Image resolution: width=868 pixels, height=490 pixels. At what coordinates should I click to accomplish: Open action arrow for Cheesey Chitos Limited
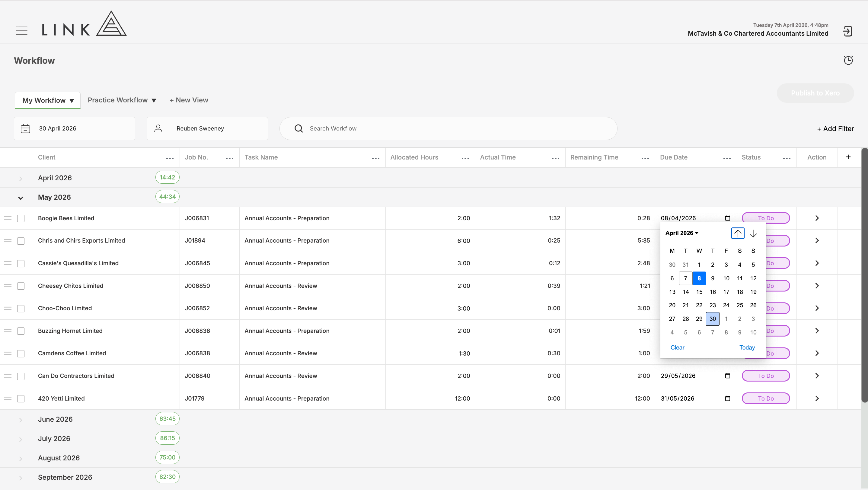pyautogui.click(x=817, y=286)
